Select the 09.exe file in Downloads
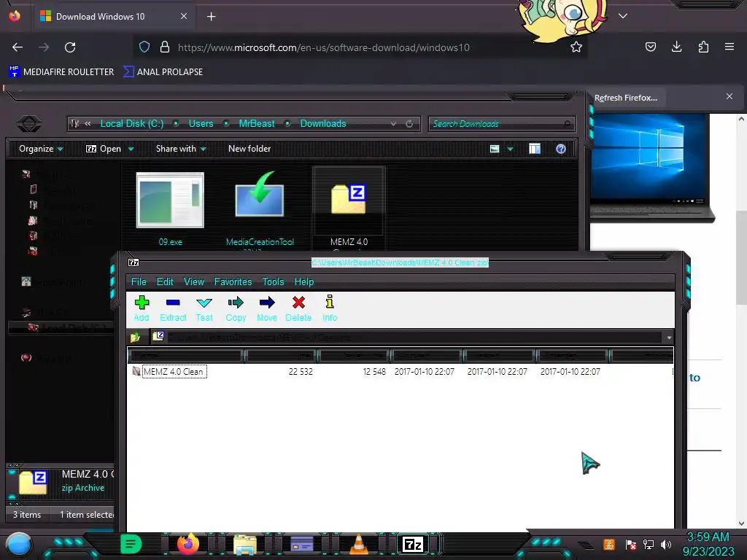 (170, 209)
